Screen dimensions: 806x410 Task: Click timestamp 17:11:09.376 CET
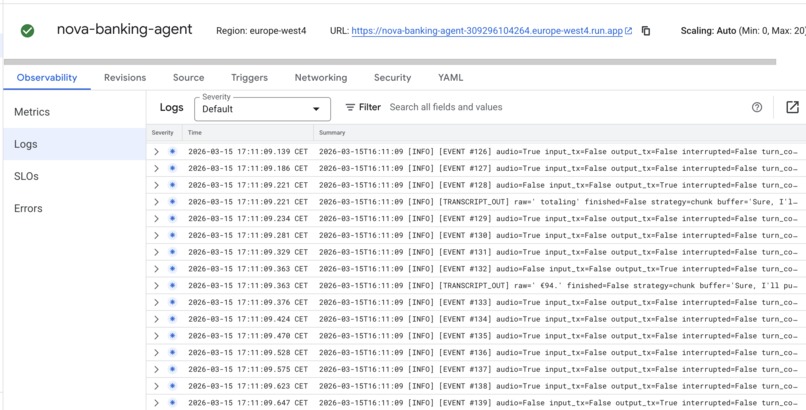tap(248, 302)
